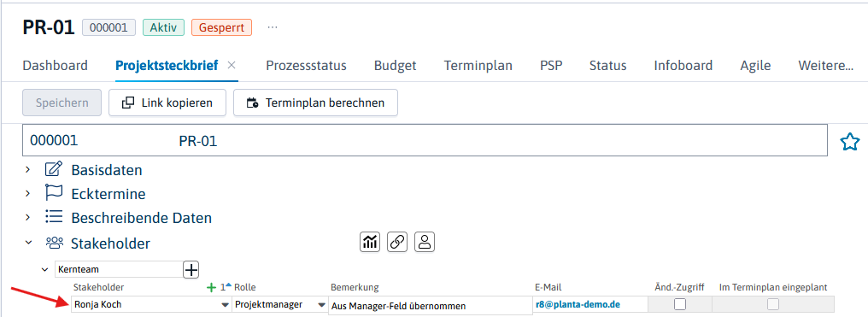Toggle Änd.-Zugriff checkbox for Ronja Koch
Image resolution: width=868 pixels, height=317 pixels.
[x=680, y=303]
